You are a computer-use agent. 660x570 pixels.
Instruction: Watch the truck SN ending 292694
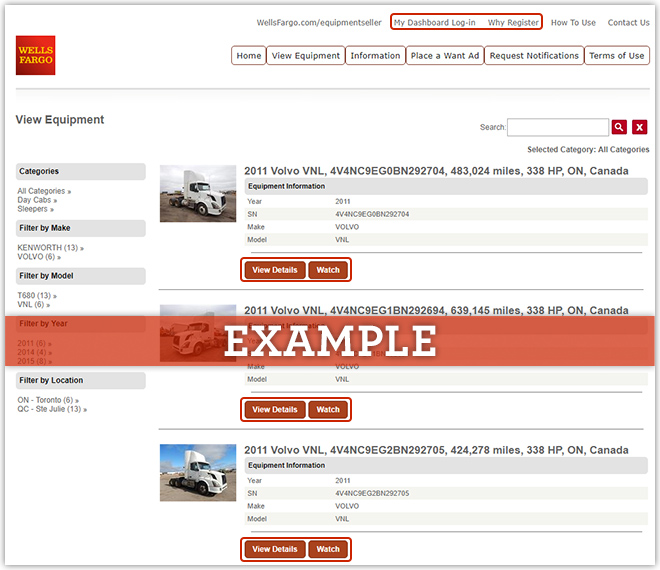pos(328,410)
